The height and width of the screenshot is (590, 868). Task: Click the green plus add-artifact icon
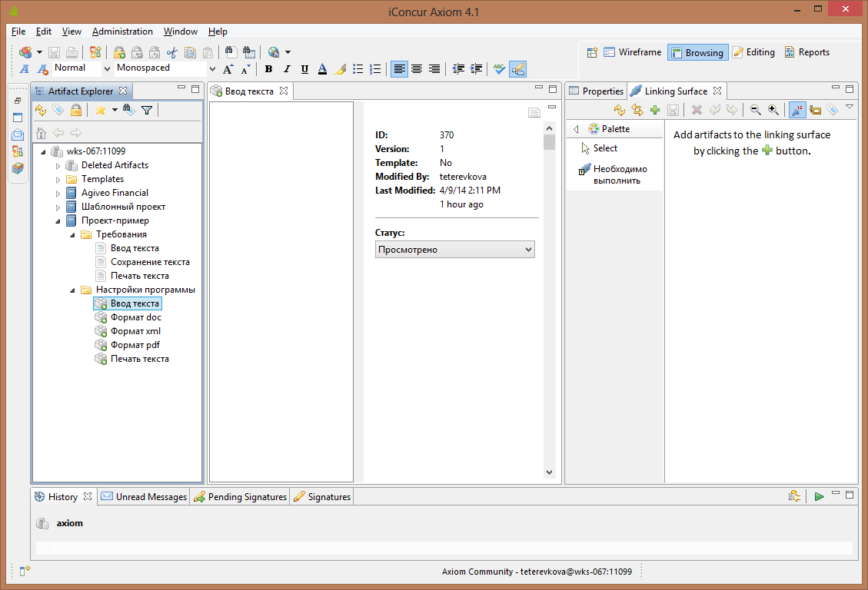click(x=655, y=110)
